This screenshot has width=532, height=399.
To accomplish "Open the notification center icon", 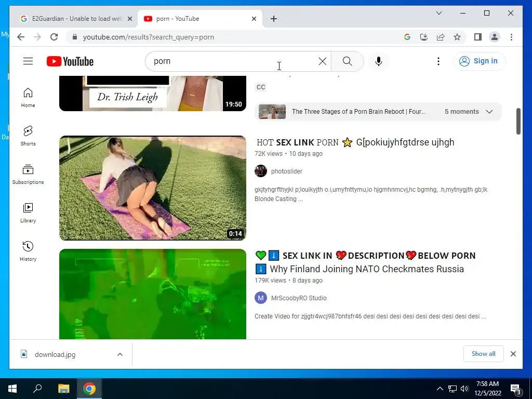I will point(516,389).
